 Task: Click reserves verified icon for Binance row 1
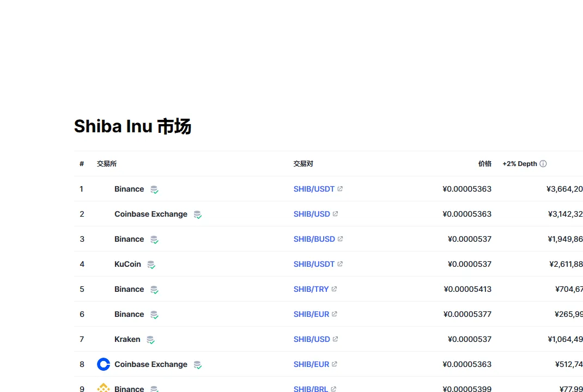point(154,189)
